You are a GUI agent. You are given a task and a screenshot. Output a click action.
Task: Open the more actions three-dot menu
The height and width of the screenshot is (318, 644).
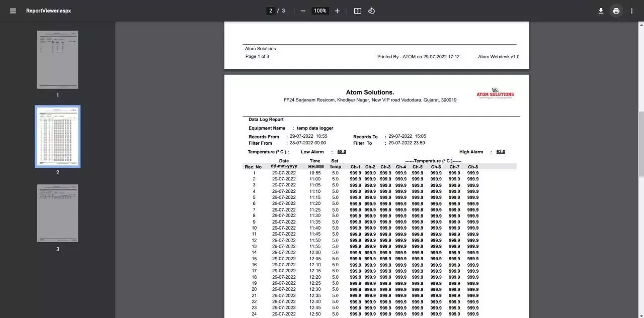pyautogui.click(x=632, y=11)
